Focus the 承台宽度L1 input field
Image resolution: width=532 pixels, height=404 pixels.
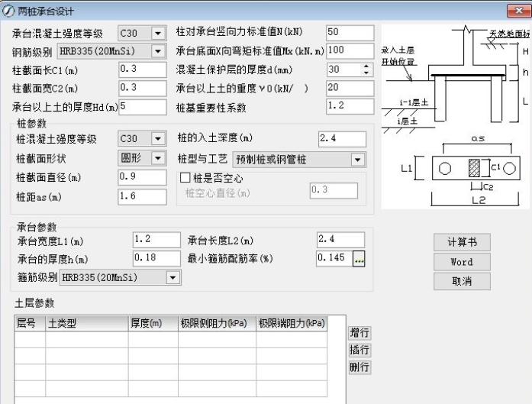[156, 240]
